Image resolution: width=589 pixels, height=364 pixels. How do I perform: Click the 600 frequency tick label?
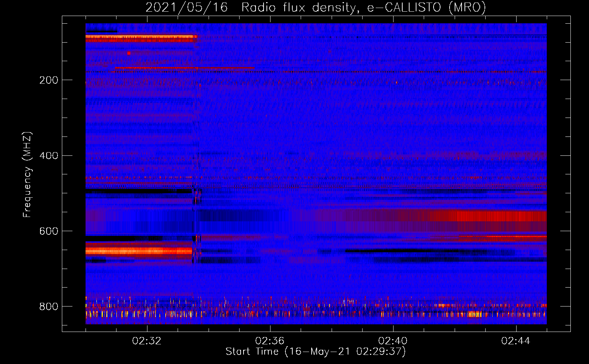[x=49, y=232]
